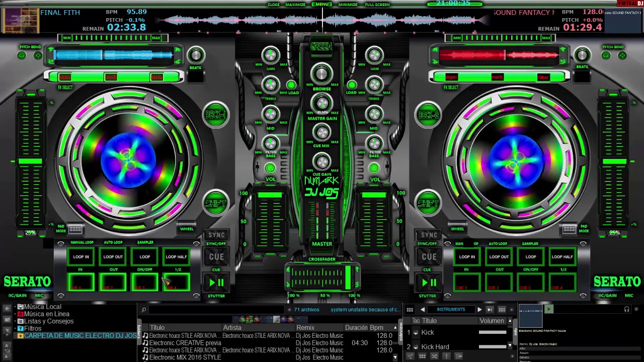
Task: Enable SYNC on the left deck
Action: [216, 235]
